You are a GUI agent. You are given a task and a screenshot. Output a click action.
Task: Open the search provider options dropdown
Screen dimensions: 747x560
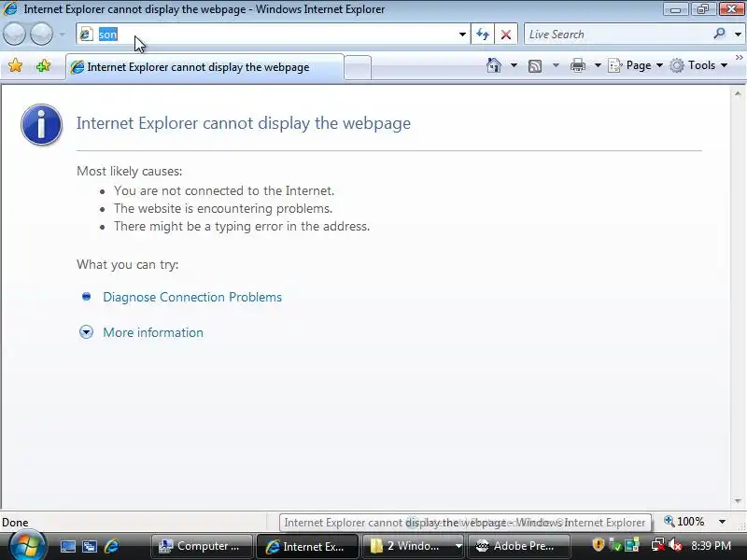(738, 35)
